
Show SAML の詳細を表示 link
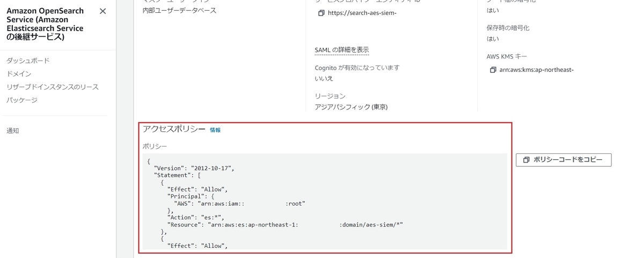coord(342,50)
